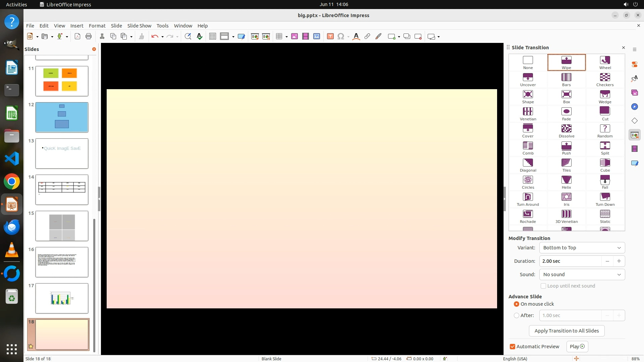Image resolution: width=644 pixels, height=362 pixels.
Task: Toggle Automatic Preview checkbox
Action: tap(513, 347)
